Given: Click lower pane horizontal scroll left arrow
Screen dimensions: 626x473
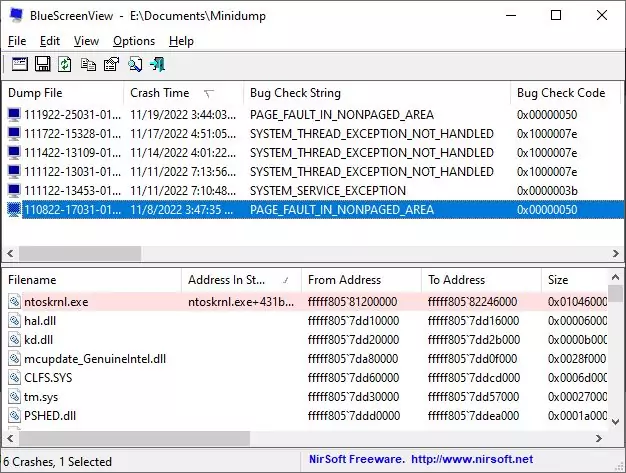Looking at the screenshot, I should (x=10, y=438).
